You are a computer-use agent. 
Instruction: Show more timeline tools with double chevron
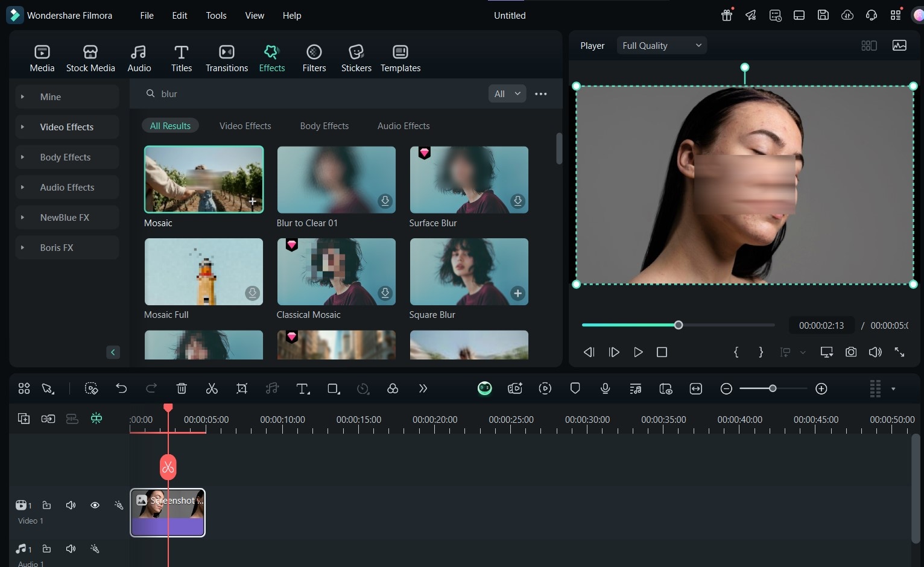pyautogui.click(x=423, y=388)
